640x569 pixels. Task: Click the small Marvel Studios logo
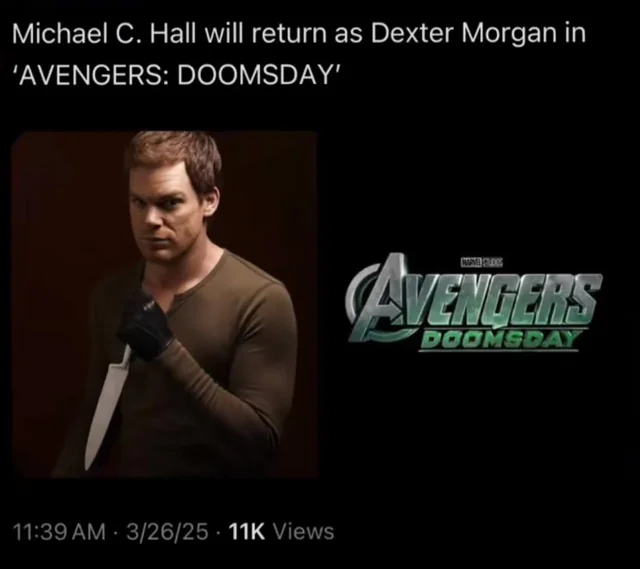(482, 262)
